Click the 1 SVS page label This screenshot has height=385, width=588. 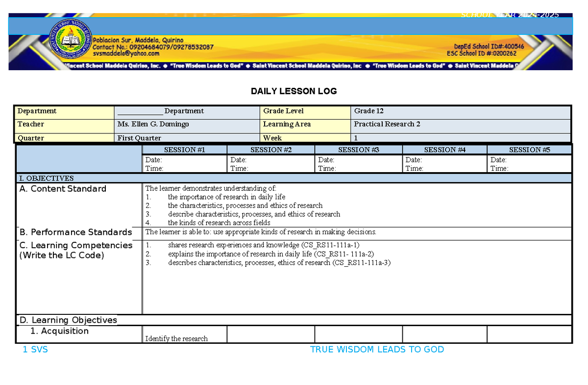point(35,349)
